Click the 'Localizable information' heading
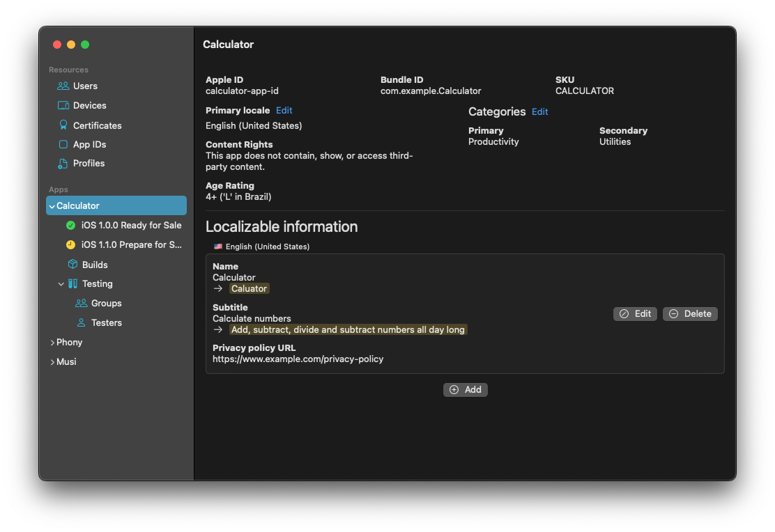The image size is (775, 532). (282, 227)
